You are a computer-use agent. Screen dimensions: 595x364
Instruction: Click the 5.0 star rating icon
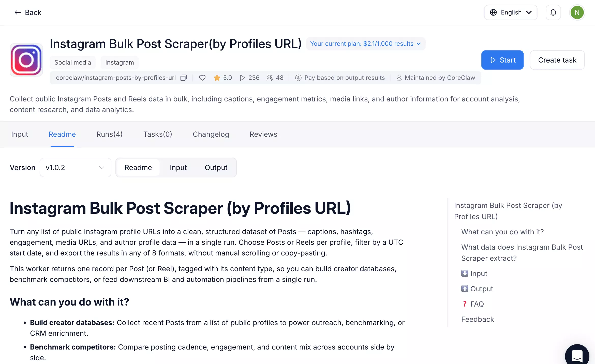point(217,78)
